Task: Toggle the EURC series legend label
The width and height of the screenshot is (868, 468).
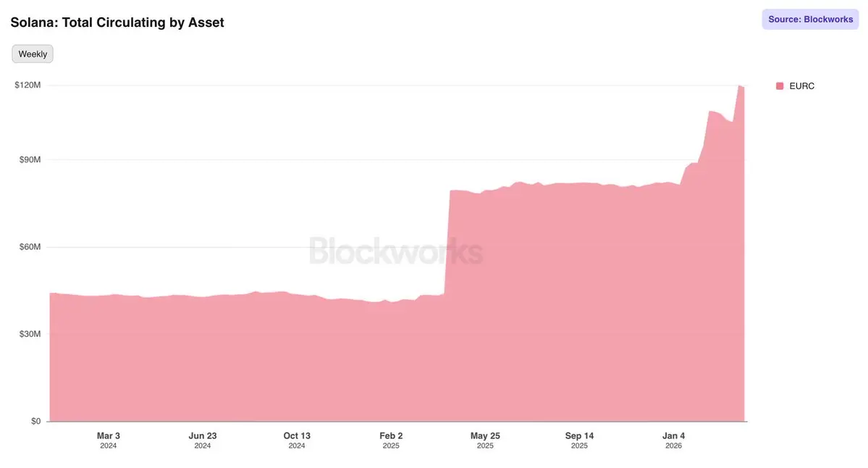Action: click(801, 85)
